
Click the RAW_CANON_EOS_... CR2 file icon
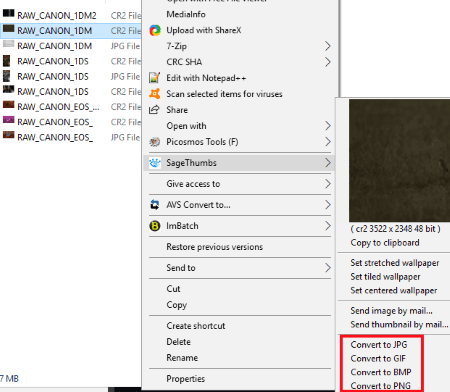click(9, 105)
